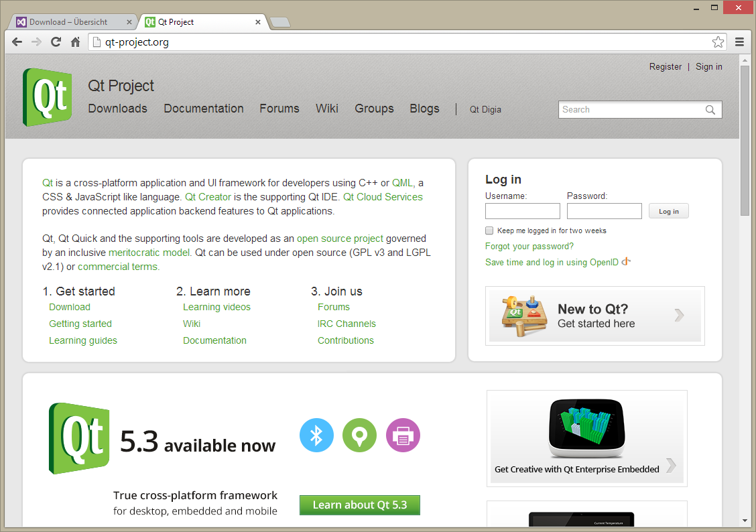Open Groups in navigation bar
Image resolution: width=756 pixels, height=532 pixels.
pyautogui.click(x=374, y=109)
